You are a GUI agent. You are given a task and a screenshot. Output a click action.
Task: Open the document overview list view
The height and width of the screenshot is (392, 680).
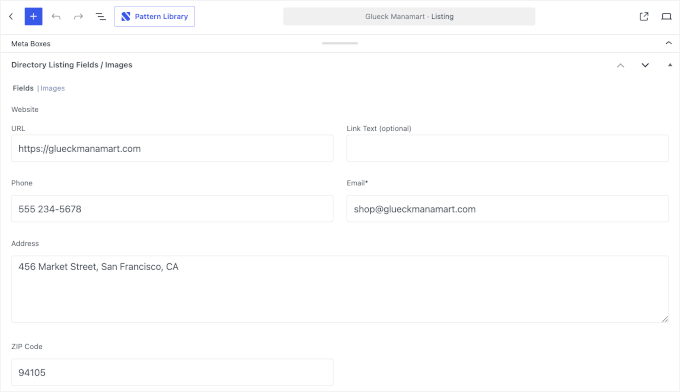[101, 16]
